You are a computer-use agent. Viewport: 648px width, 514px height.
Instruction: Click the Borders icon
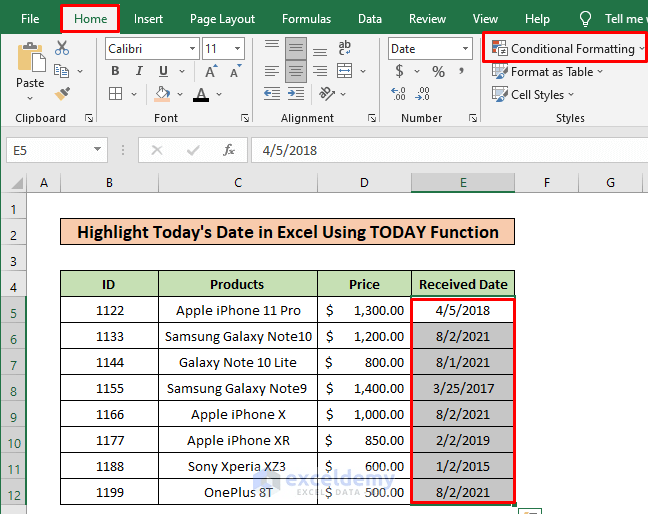tap(116, 94)
